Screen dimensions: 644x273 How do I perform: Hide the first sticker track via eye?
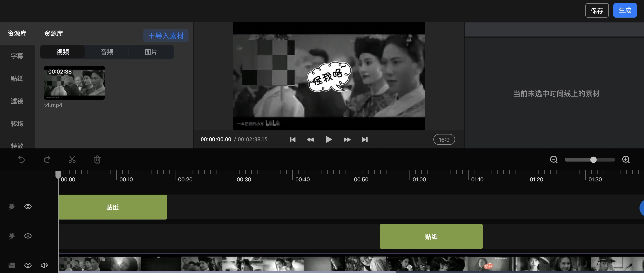[x=28, y=207]
